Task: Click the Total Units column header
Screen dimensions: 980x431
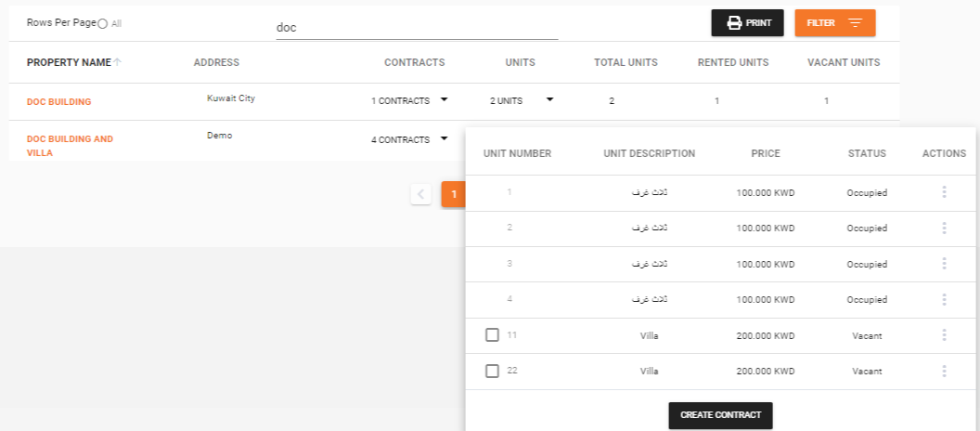Action: pyautogui.click(x=625, y=63)
